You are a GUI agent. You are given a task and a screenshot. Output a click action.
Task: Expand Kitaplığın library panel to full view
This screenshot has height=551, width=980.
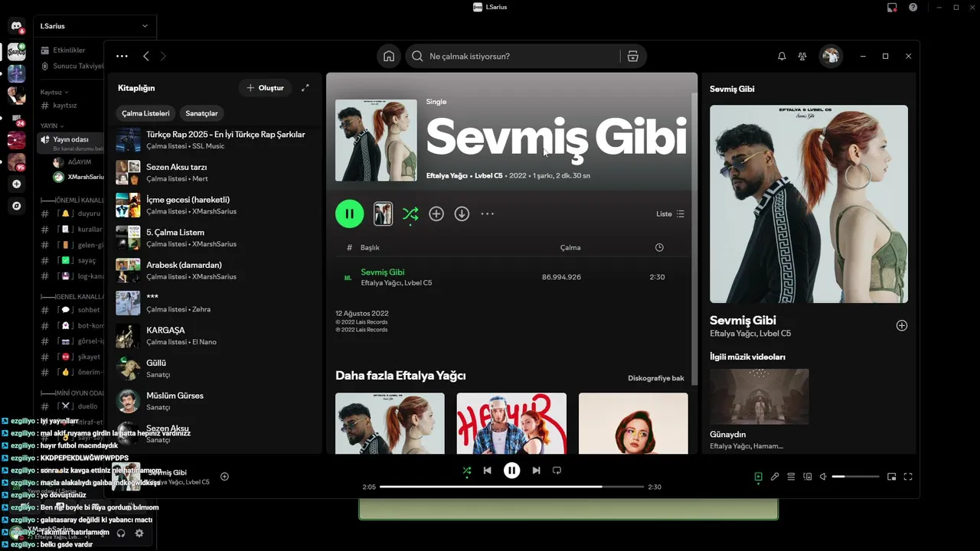tap(305, 88)
